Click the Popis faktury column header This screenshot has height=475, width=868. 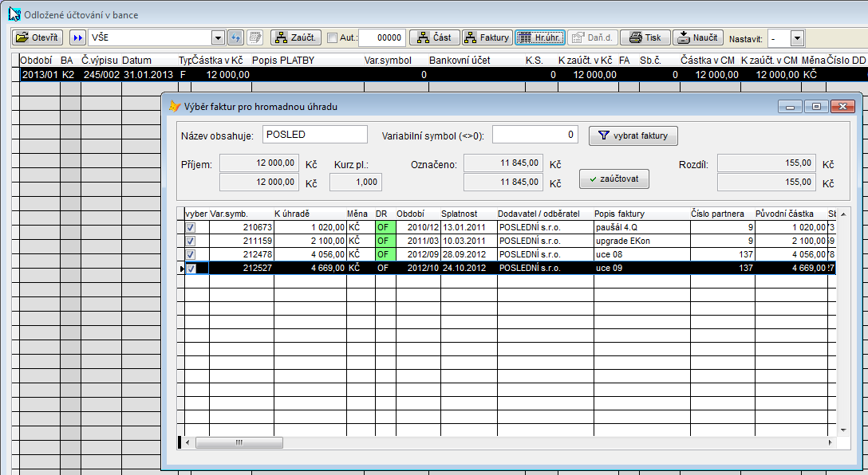pyautogui.click(x=641, y=214)
